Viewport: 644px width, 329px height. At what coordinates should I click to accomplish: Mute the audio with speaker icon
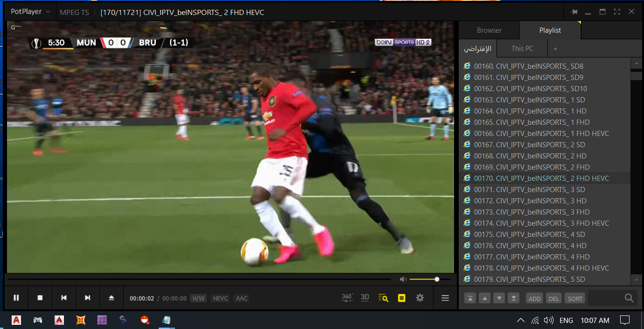point(403,279)
